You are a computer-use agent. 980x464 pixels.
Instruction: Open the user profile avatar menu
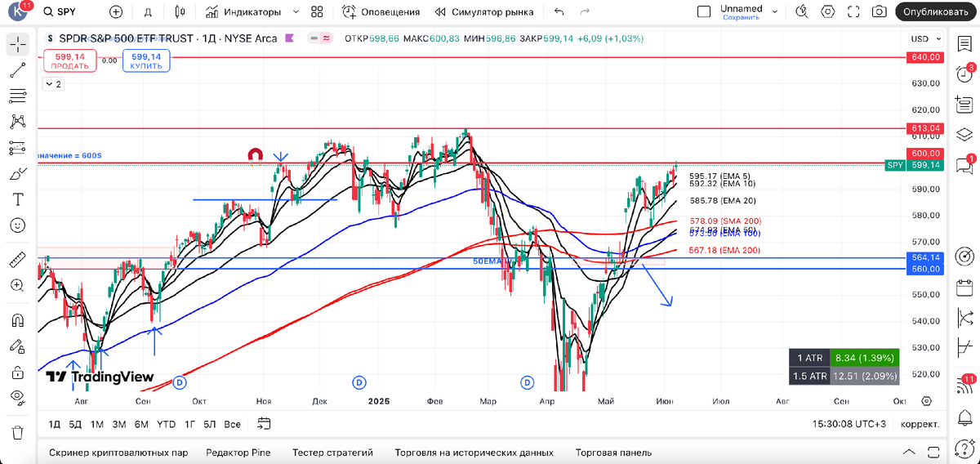pos(16,11)
